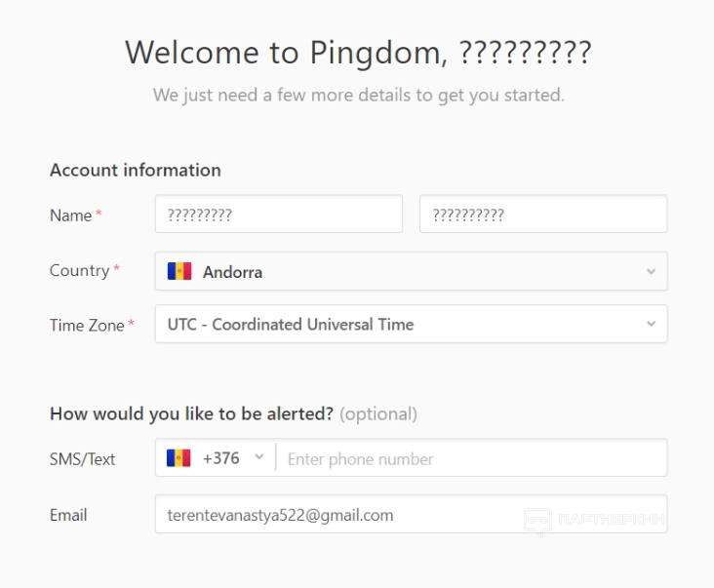
Task: Click the SMS/Text label
Action: 83,459
